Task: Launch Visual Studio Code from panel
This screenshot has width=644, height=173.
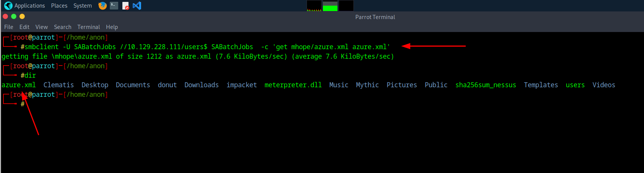Action: (137, 6)
